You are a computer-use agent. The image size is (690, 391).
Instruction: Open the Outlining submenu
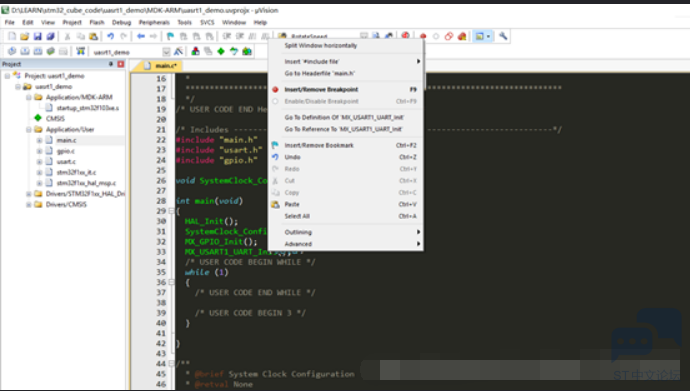(345, 232)
